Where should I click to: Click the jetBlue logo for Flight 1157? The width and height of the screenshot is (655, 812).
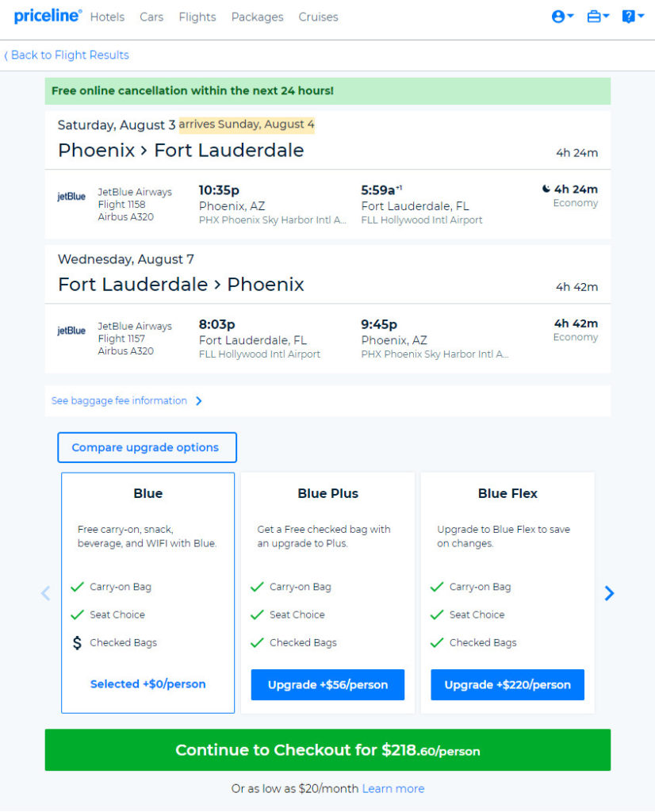(x=71, y=331)
